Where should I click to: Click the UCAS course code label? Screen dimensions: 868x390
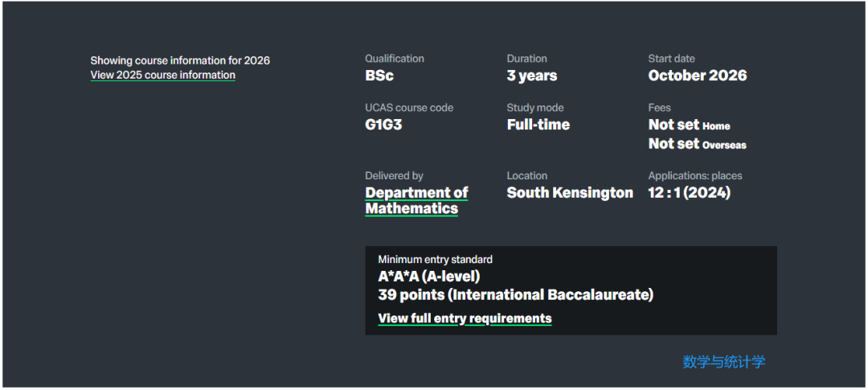[x=408, y=108]
